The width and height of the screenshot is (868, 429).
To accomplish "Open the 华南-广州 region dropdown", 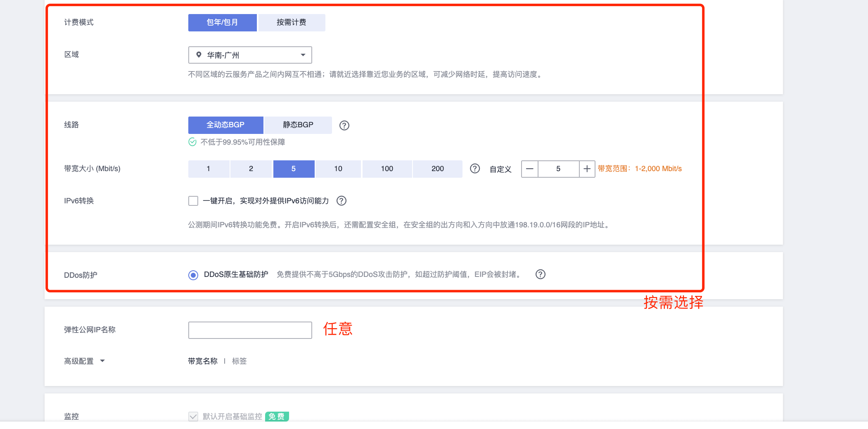I will [250, 55].
